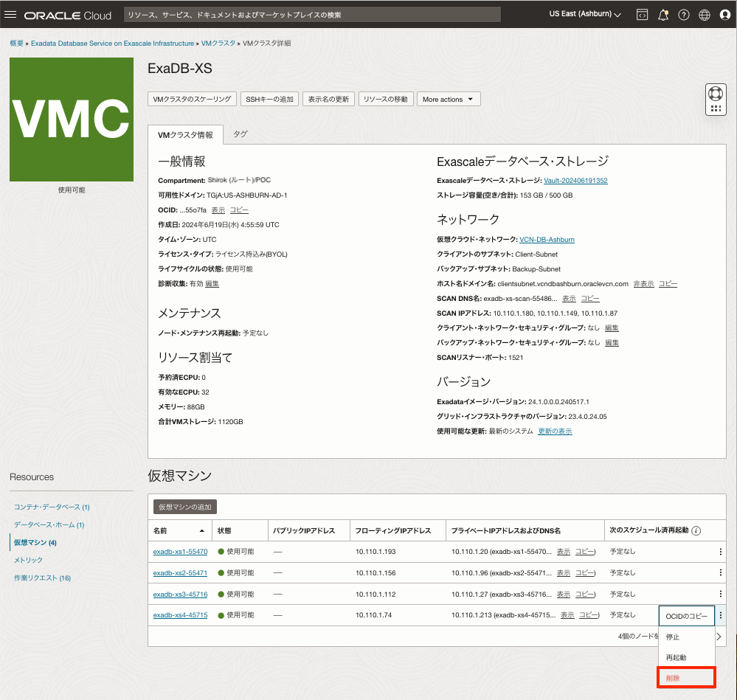Copy SCAN DNS name

[590, 298]
